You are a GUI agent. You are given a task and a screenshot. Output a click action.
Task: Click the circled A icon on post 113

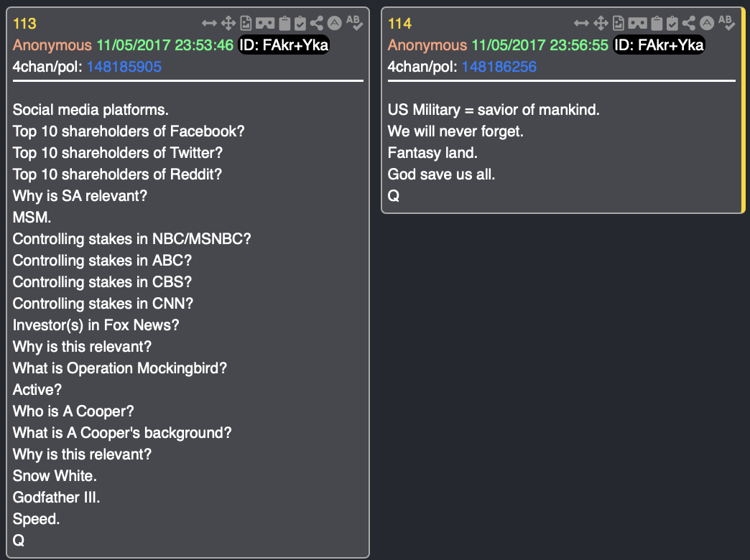point(334,23)
